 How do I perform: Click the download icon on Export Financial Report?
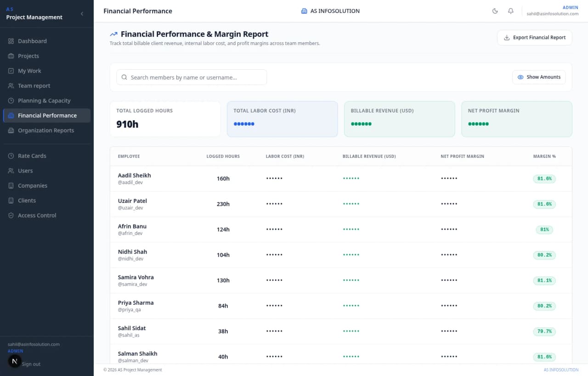507,38
